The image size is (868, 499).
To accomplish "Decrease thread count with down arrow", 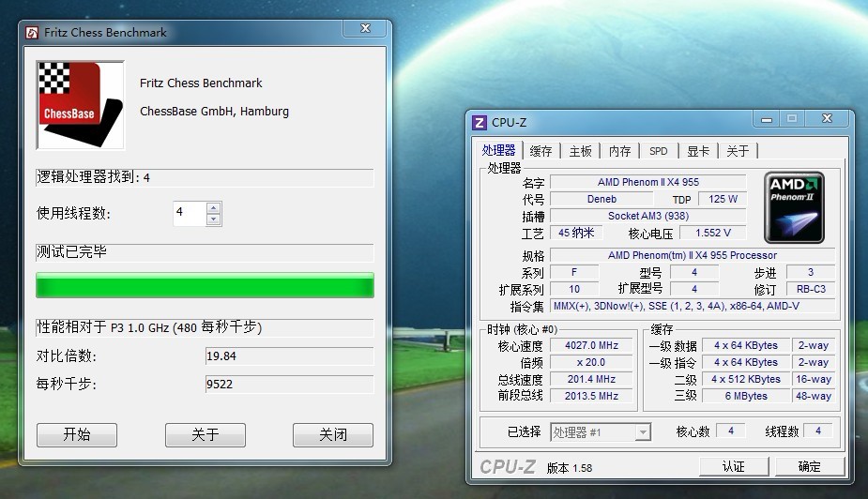I will [214, 219].
